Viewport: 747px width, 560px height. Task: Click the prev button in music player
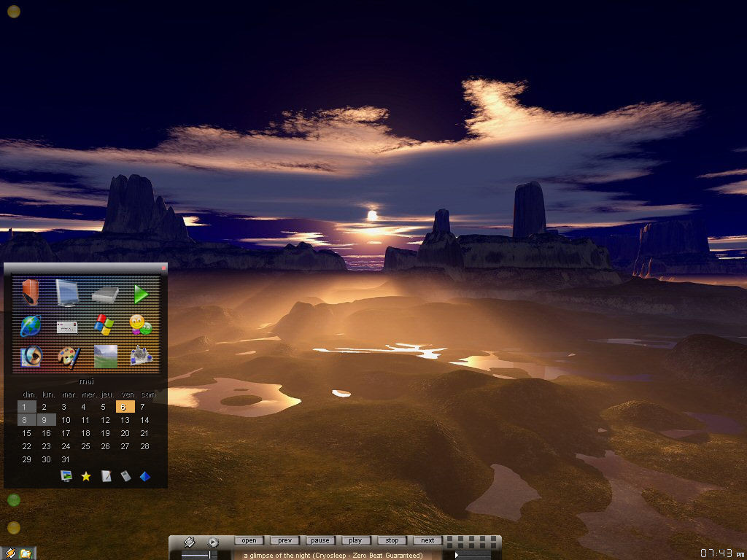point(285,540)
